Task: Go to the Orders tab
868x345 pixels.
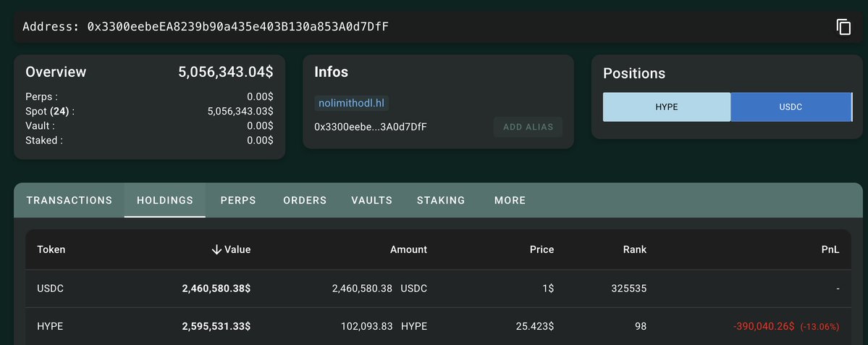Action: (x=305, y=200)
